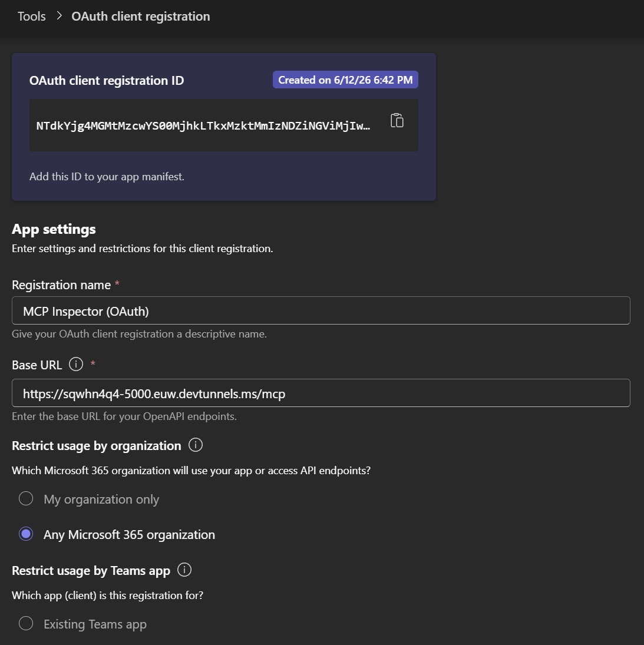
Task: Focus the Registration name input field
Action: 321,310
